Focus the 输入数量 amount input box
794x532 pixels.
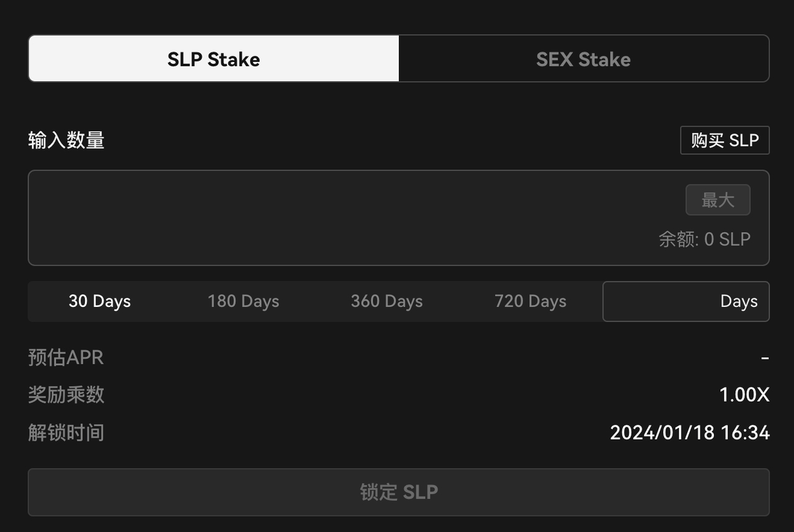[x=347, y=217]
